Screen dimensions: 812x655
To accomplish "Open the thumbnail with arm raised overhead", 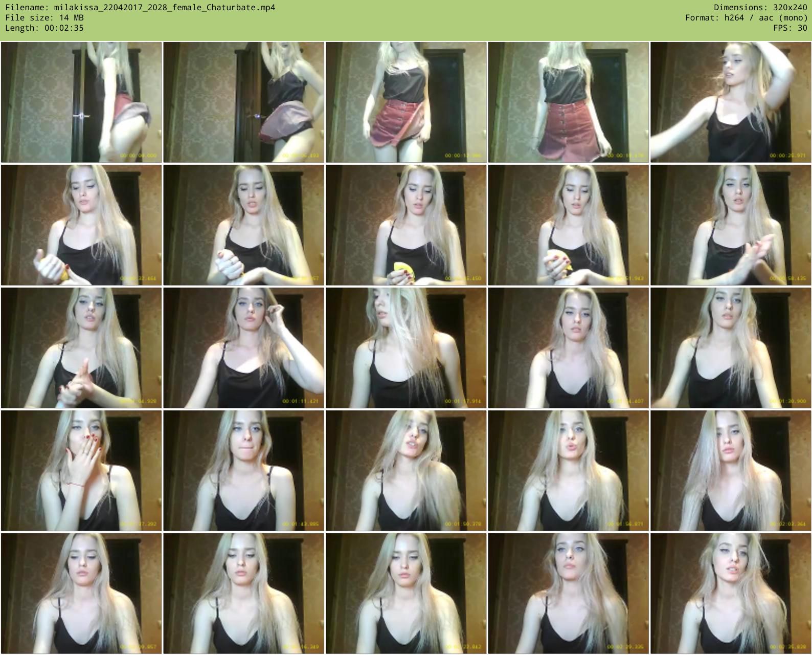I will coord(731,102).
